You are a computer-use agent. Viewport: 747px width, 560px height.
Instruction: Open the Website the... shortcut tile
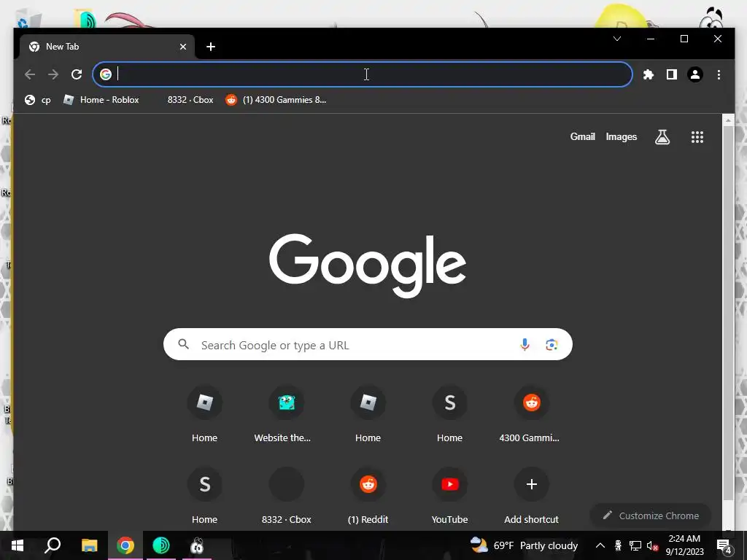point(286,414)
